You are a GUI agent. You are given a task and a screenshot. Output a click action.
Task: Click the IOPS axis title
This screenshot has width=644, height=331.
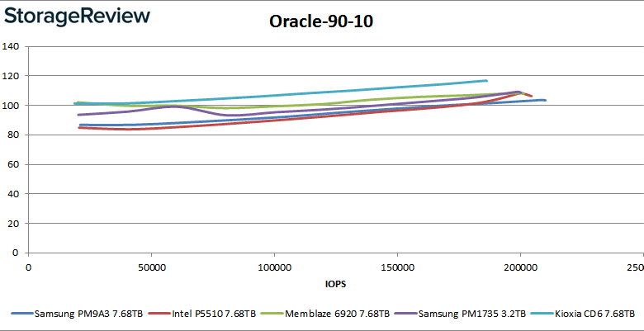click(x=336, y=284)
